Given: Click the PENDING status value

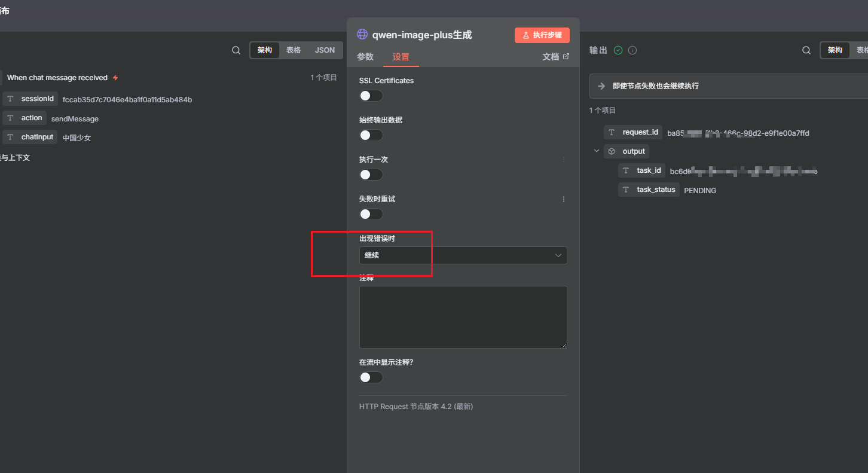Looking at the screenshot, I should 700,191.
